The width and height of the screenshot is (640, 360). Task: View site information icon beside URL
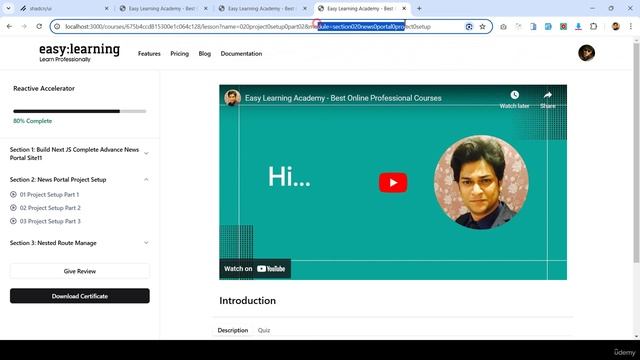57,27
